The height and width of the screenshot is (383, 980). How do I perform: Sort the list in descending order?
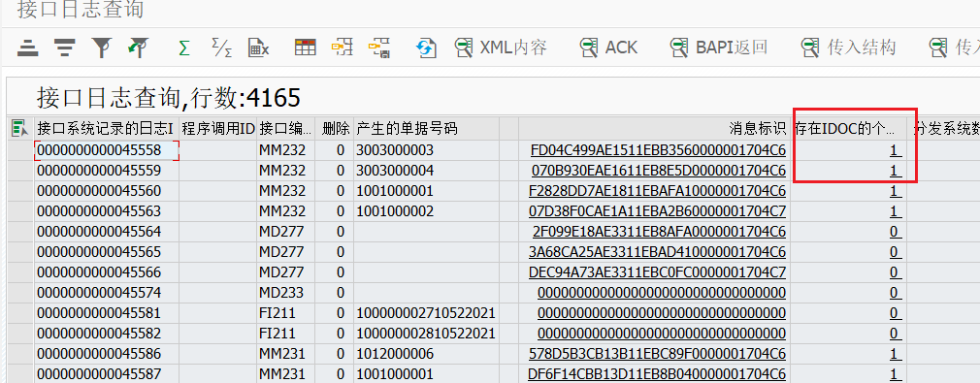[64, 48]
